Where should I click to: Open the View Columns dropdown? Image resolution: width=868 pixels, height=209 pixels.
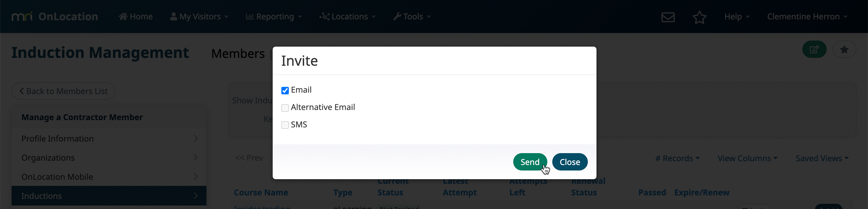tap(747, 158)
